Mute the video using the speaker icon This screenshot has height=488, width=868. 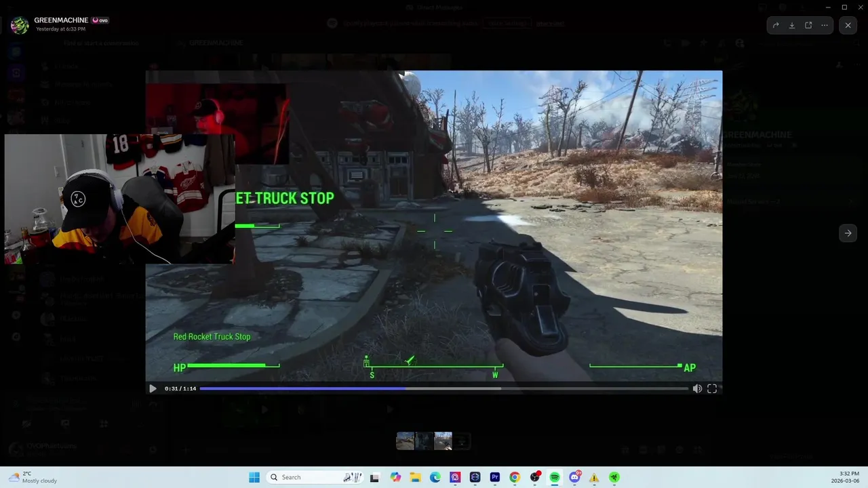[x=697, y=388]
